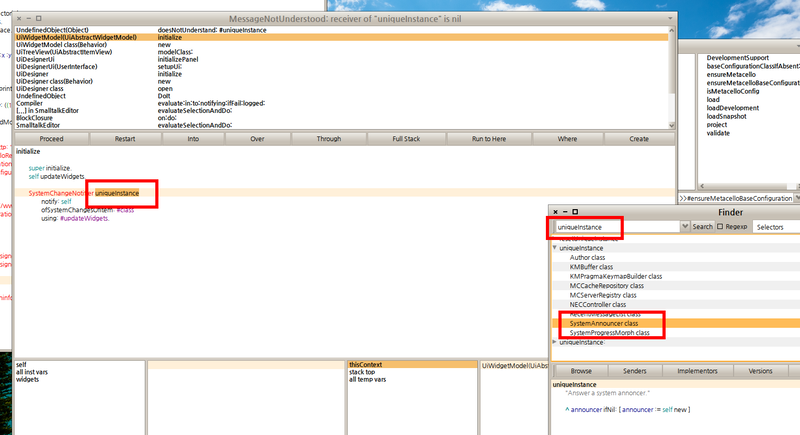
Task: Step Into the current method
Action: (x=193, y=139)
